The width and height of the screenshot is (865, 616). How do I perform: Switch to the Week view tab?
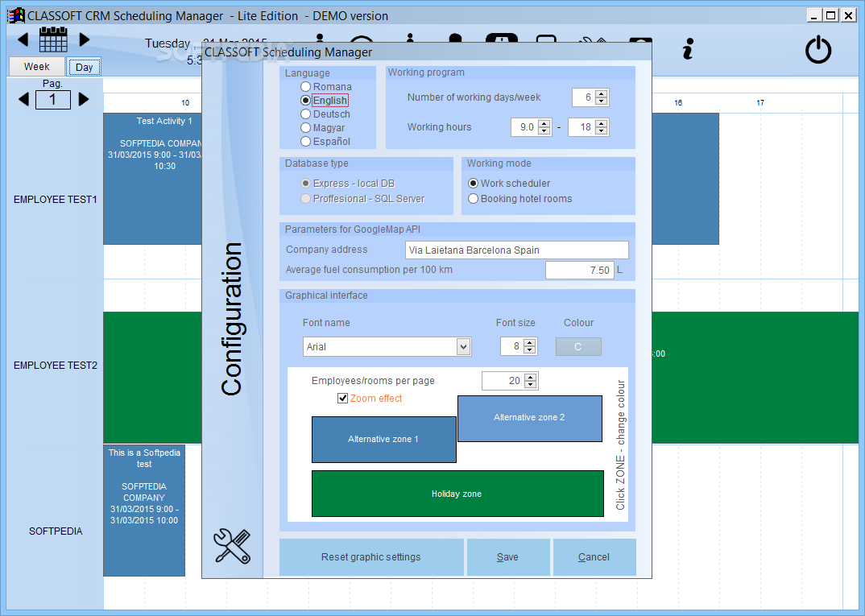pyautogui.click(x=36, y=66)
